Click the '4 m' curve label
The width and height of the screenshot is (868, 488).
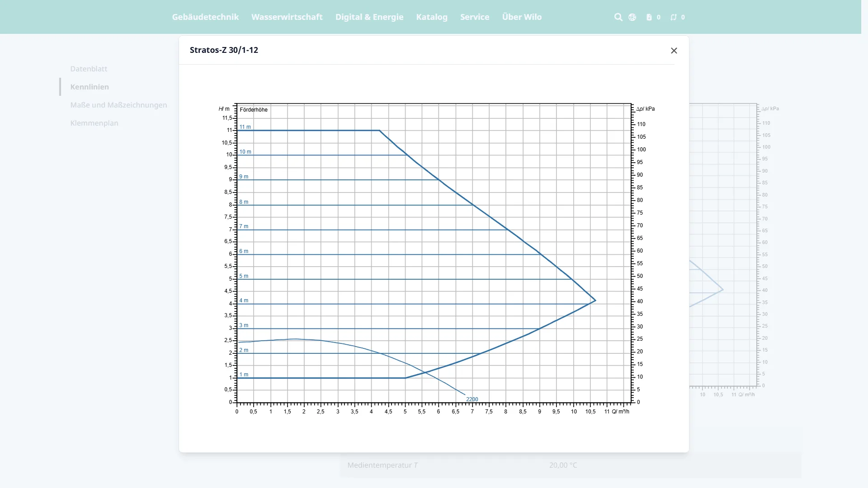click(244, 300)
